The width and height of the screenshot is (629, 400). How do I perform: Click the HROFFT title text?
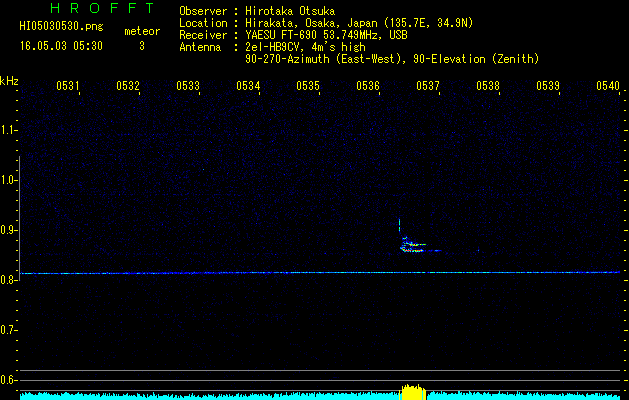[103, 8]
